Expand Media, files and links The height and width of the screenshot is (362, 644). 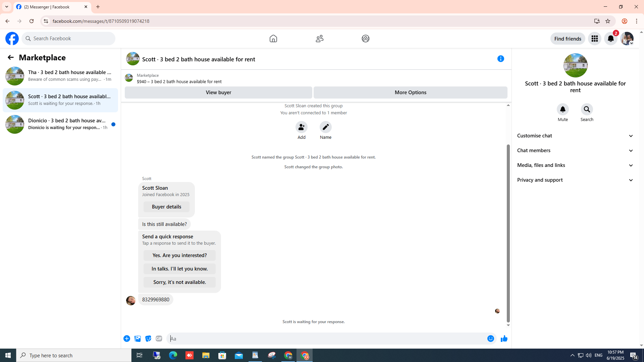(x=575, y=165)
